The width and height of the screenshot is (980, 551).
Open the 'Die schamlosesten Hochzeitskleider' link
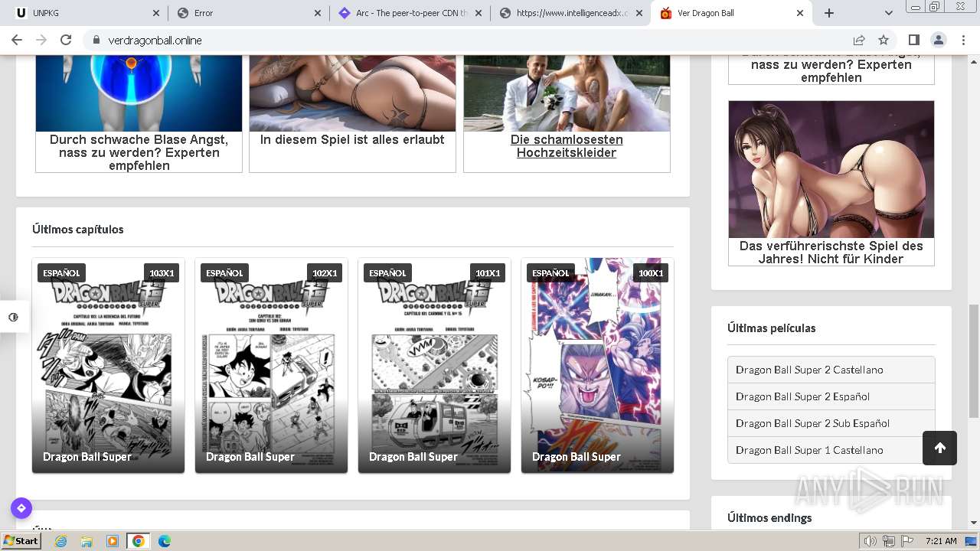point(567,146)
